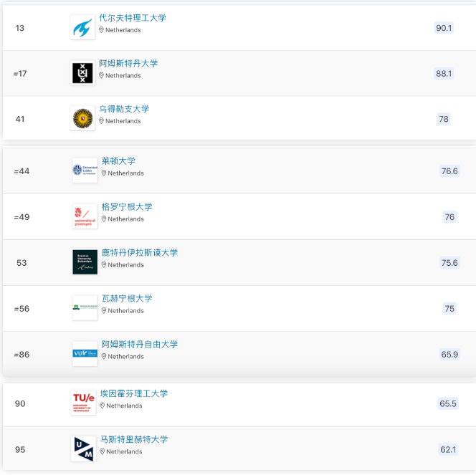Open the 阿姆斯特丹大学 link
Image resolution: width=476 pixels, height=475 pixels.
[128, 64]
